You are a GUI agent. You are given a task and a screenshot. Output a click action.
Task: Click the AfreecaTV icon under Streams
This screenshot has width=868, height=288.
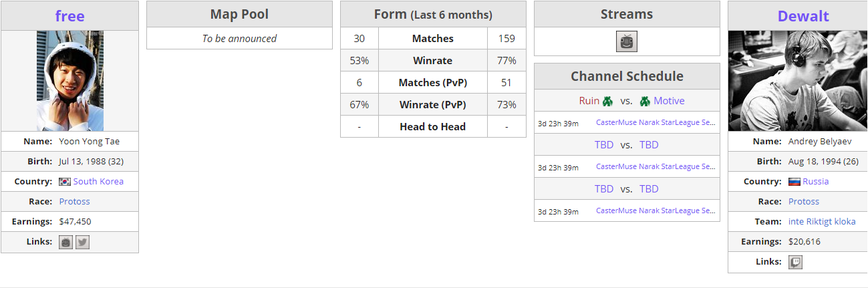pos(627,41)
